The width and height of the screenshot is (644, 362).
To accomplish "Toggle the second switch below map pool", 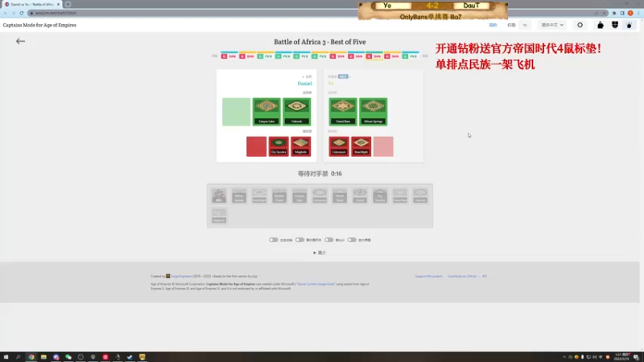I will (x=299, y=240).
